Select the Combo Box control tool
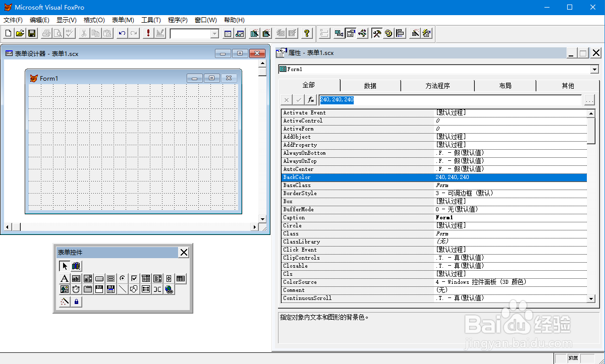 145,278
